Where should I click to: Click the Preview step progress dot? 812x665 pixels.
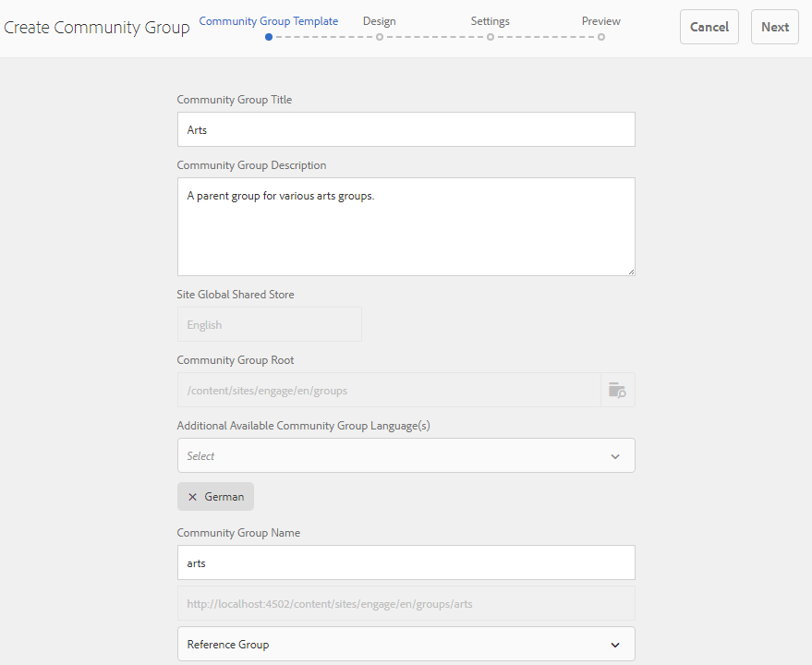pyautogui.click(x=600, y=37)
